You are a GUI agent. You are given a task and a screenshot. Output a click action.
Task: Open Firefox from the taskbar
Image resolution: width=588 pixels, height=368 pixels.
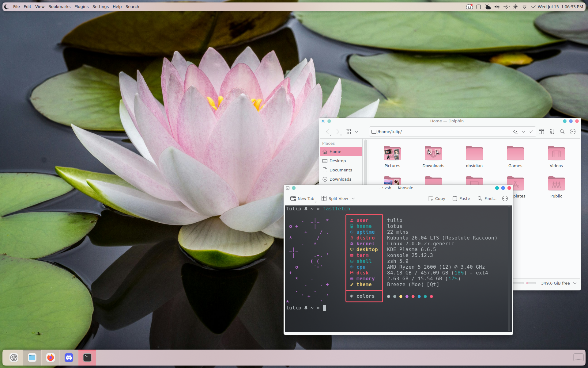pos(51,358)
